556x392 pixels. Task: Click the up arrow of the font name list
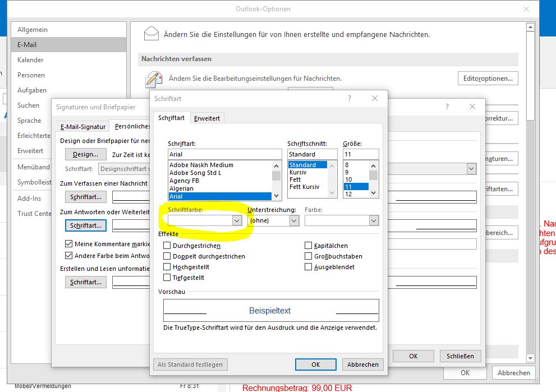click(276, 165)
